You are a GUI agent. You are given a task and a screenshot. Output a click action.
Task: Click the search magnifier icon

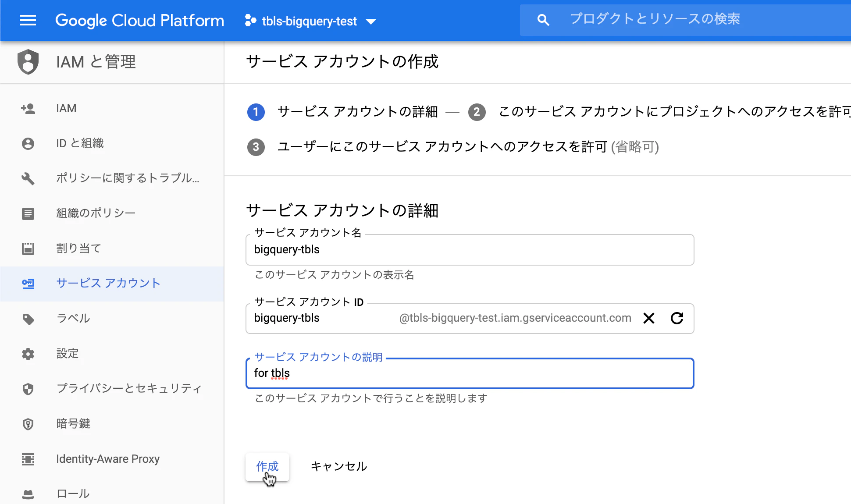(x=543, y=20)
